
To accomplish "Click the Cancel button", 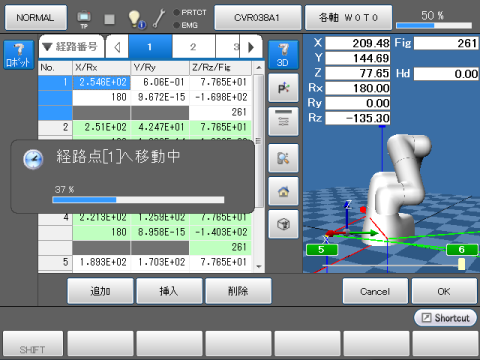I will [x=375, y=291].
